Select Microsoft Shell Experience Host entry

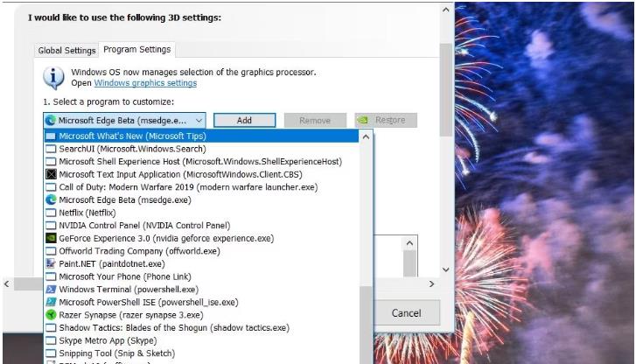[x=201, y=162]
